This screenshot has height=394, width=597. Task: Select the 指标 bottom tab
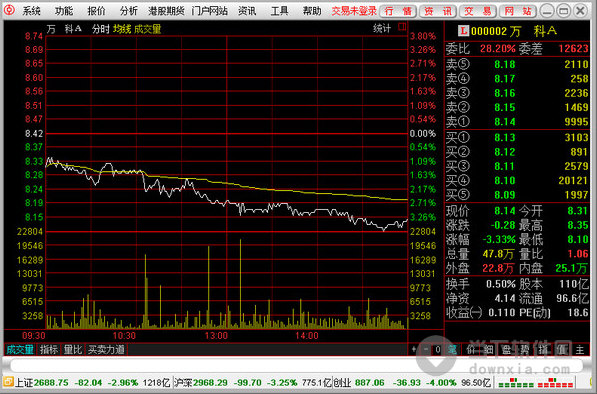pos(49,349)
